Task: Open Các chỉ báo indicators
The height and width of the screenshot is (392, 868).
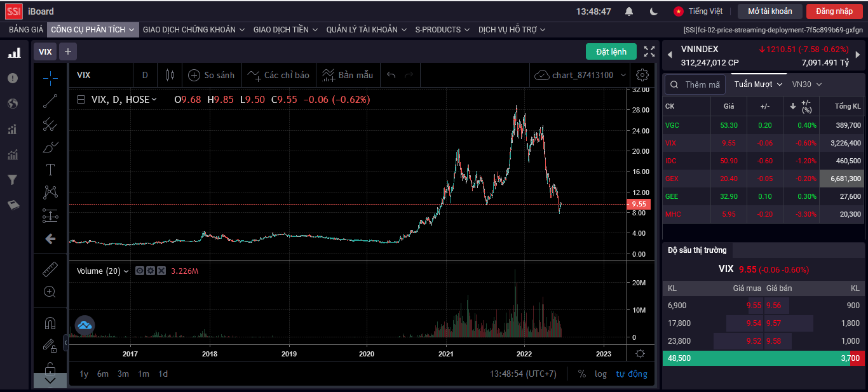Action: point(278,75)
